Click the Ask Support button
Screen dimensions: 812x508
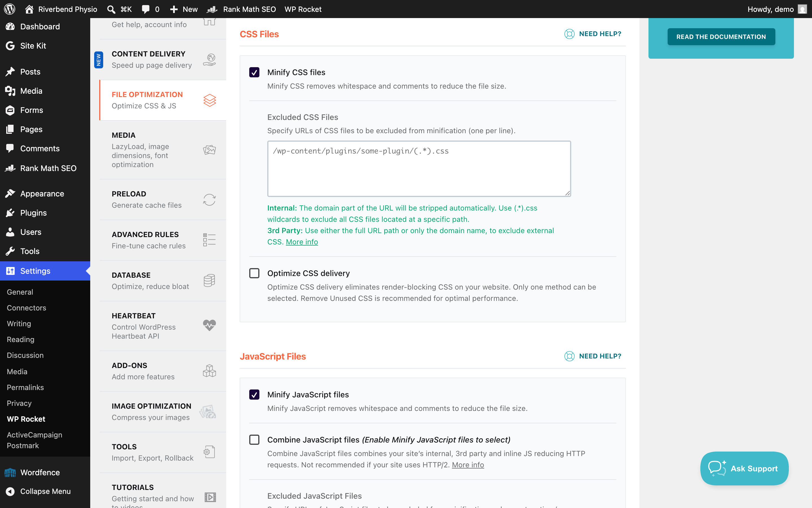point(744,468)
